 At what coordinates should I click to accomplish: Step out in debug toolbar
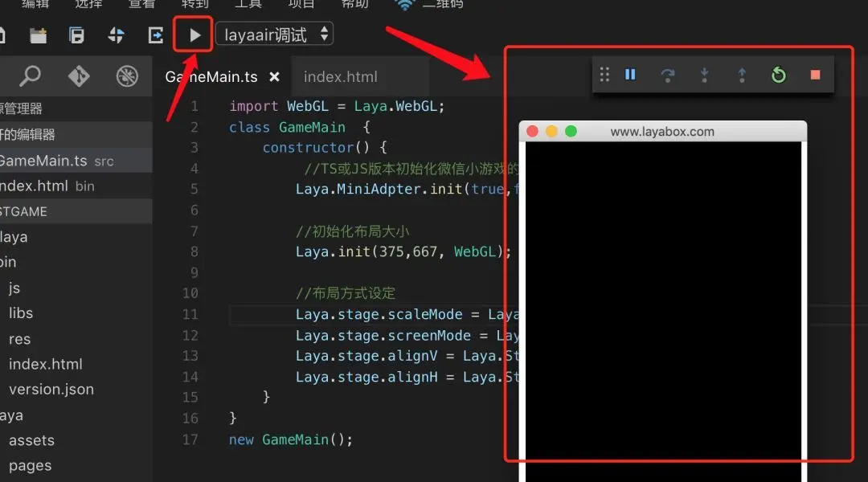[x=742, y=75]
